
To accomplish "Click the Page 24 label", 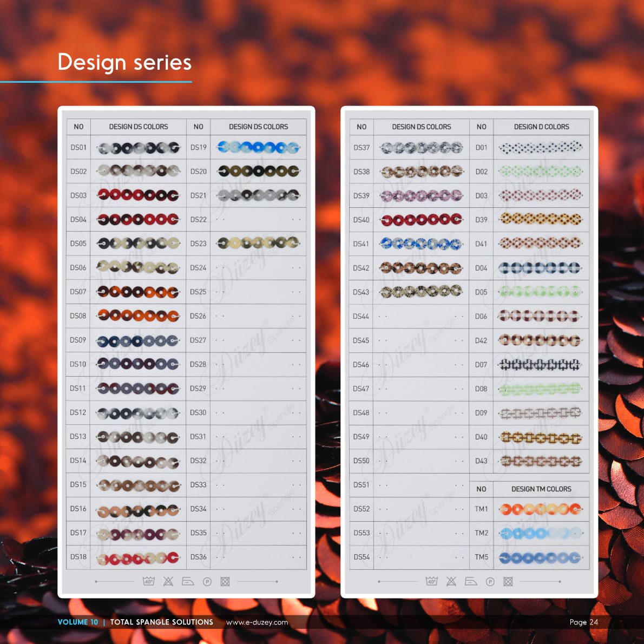I will point(583,622).
